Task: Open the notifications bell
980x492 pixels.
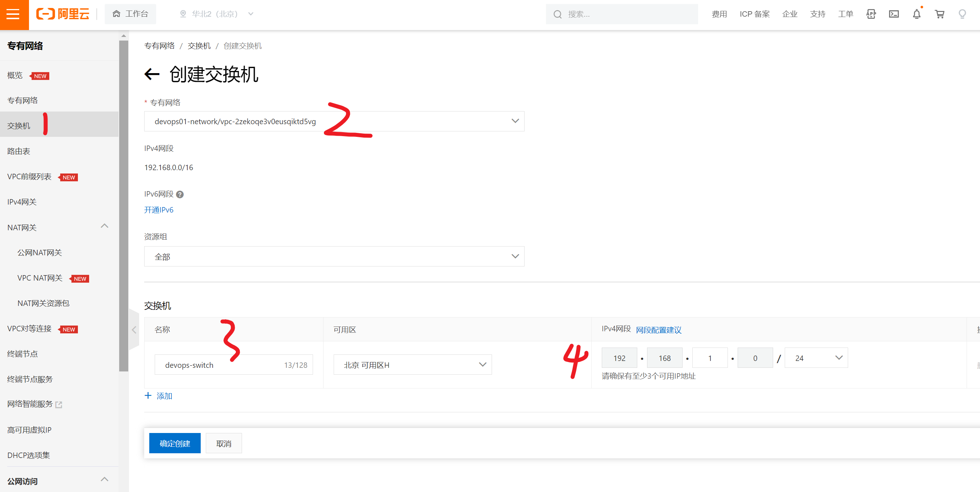Action: 917,14
